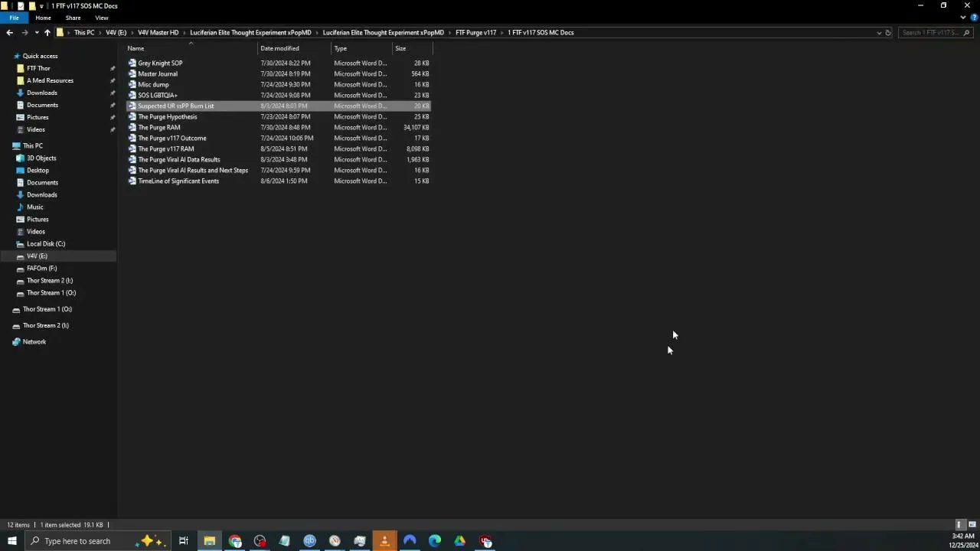Open A Med Resources in Quick access
Screen dimensions: 980x551
[x=50, y=80]
